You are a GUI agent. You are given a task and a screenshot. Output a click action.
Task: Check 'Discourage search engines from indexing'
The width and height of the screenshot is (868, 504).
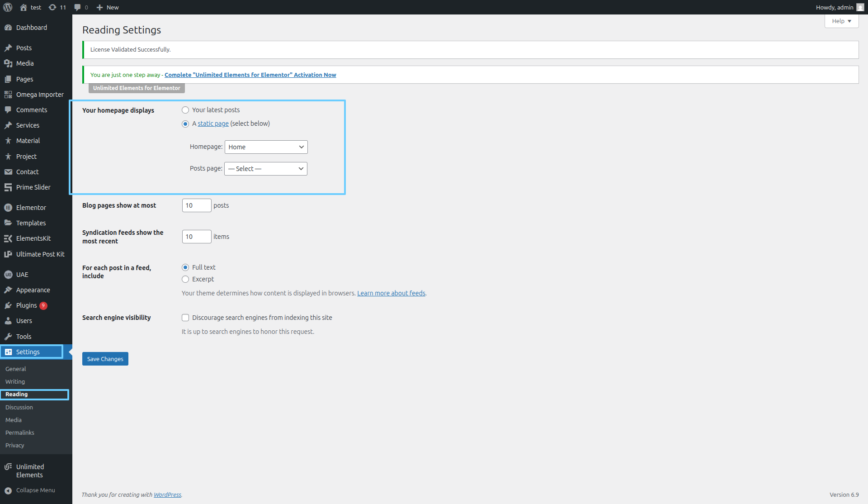185,318
